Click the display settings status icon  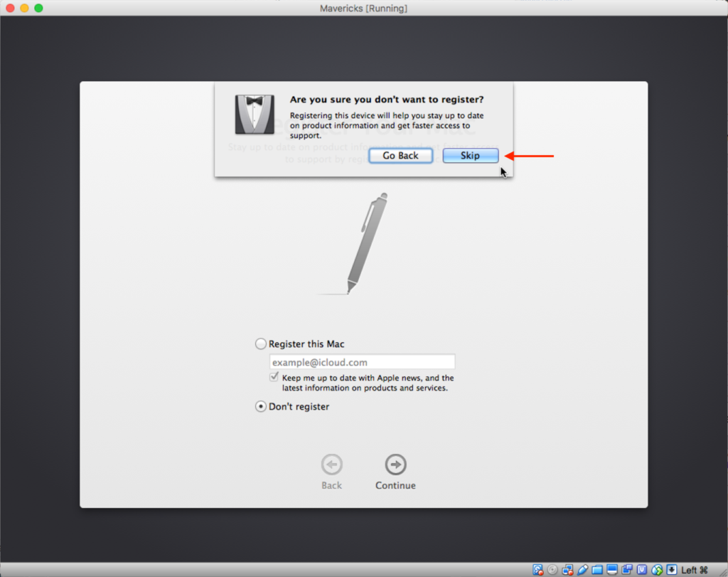pyautogui.click(x=611, y=570)
